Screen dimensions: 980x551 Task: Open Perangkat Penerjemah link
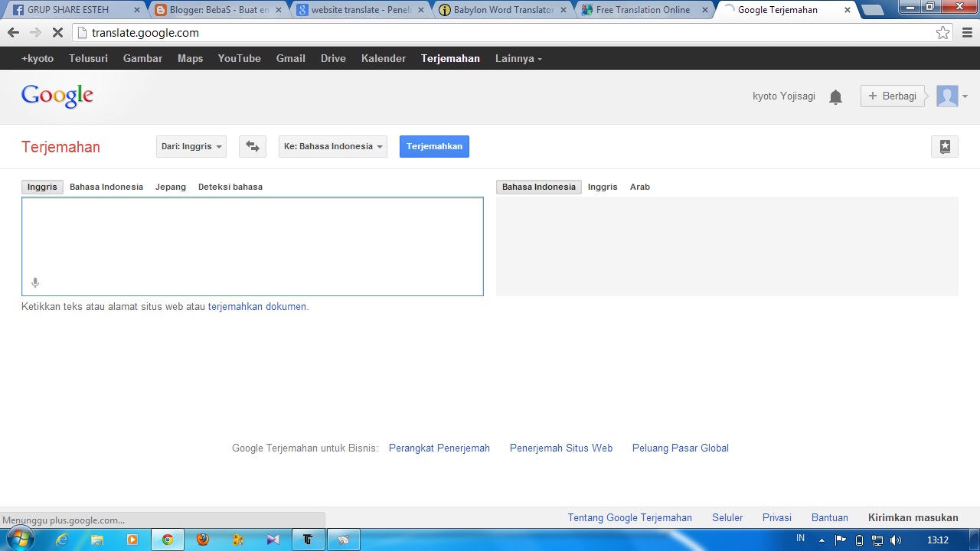(x=439, y=448)
